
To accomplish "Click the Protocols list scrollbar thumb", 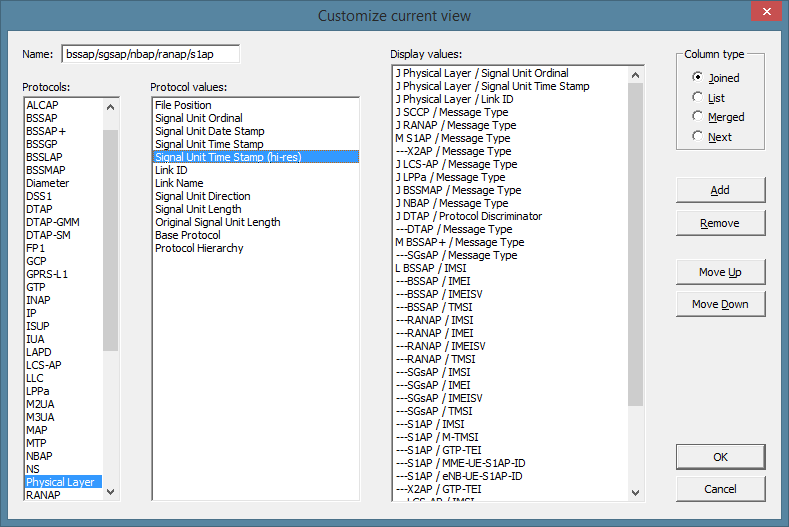I will pos(111,240).
